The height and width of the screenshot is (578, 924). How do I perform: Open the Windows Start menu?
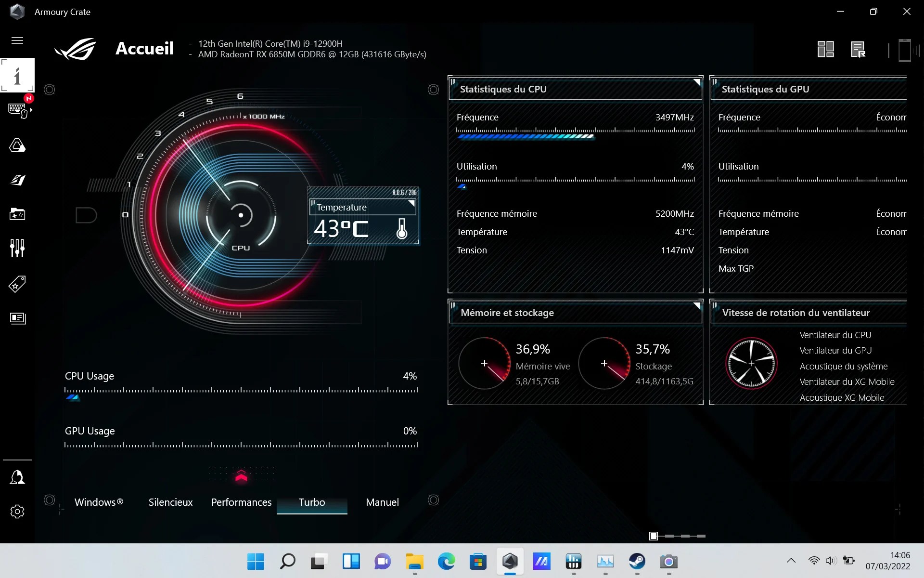point(256,561)
